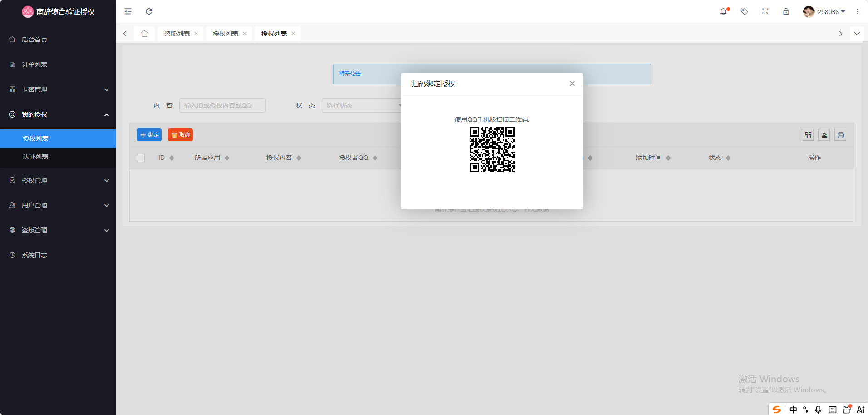Sort by 授权者QQ column arrows

375,158
